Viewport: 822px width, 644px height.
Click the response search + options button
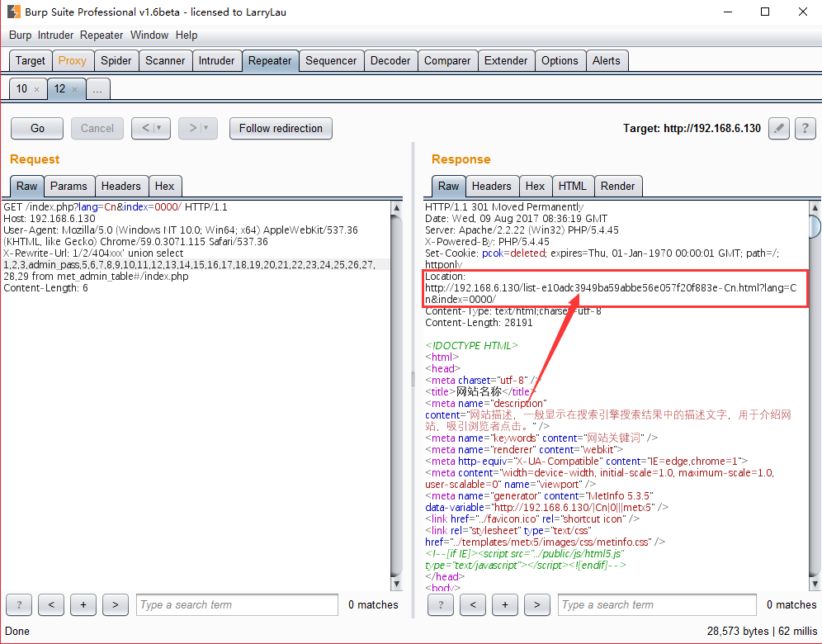[x=505, y=604]
